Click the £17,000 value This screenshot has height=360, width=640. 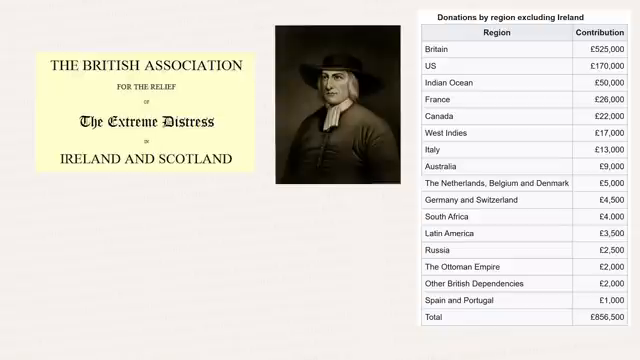click(609, 133)
